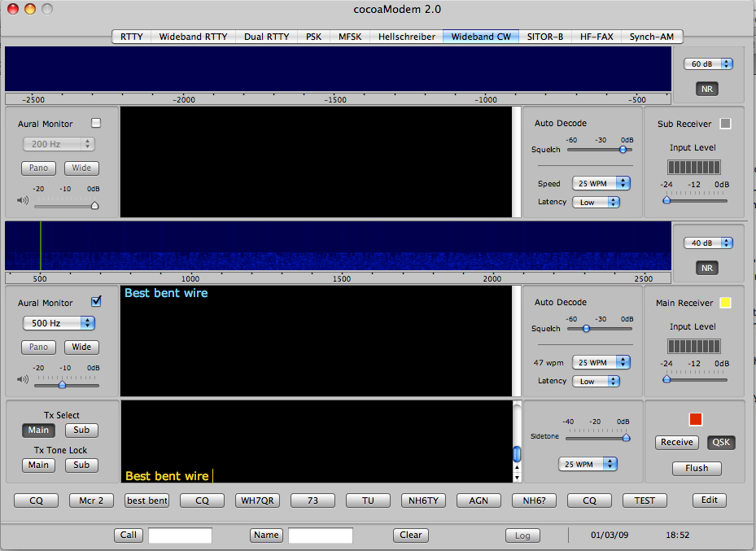756x551 pixels.
Task: Switch to the MFSK tab
Action: pos(350,37)
